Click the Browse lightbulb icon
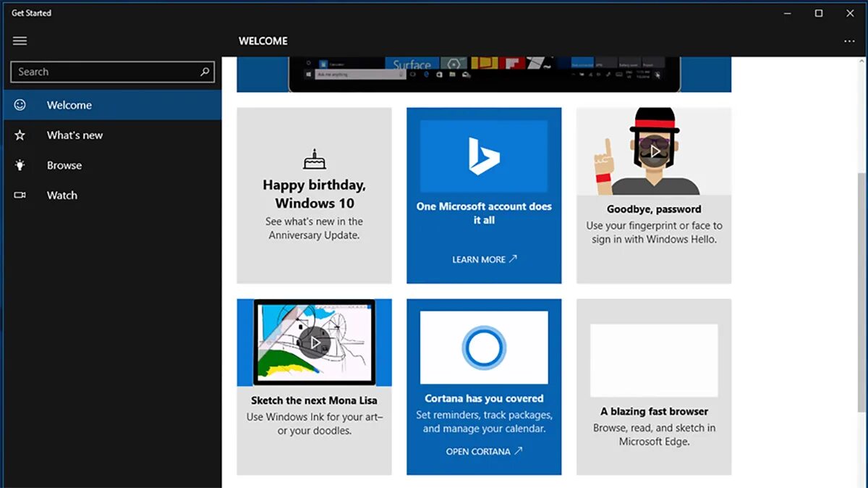The width and height of the screenshot is (868, 488). tap(20, 165)
